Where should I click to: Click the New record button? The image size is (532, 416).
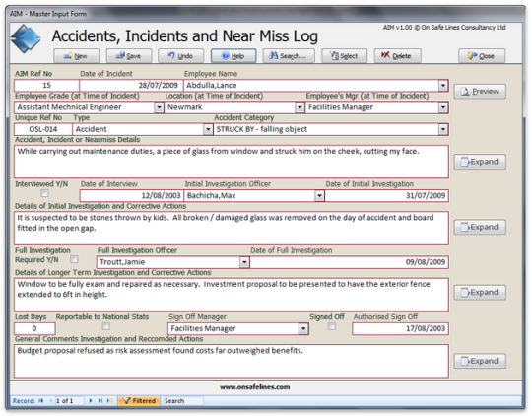[x=76, y=56]
